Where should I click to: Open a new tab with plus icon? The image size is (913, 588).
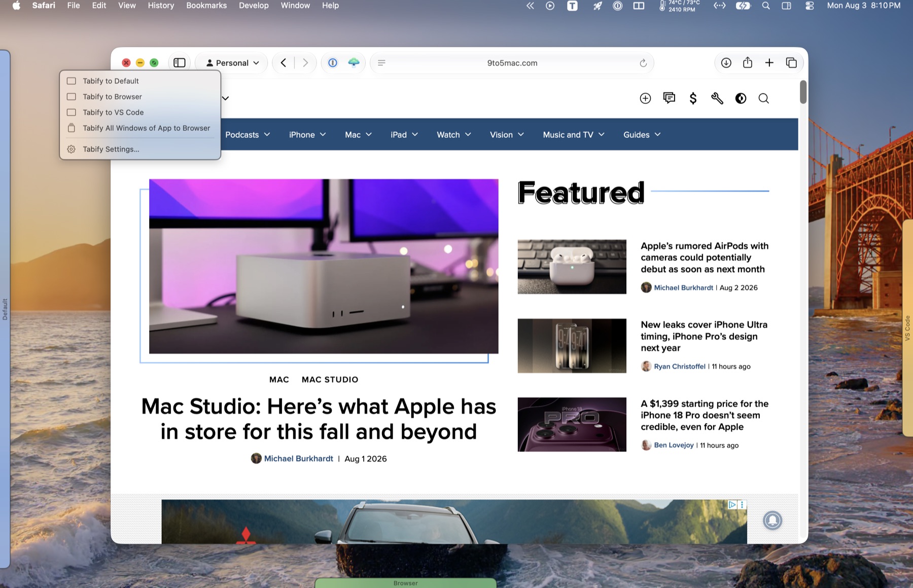pos(769,63)
